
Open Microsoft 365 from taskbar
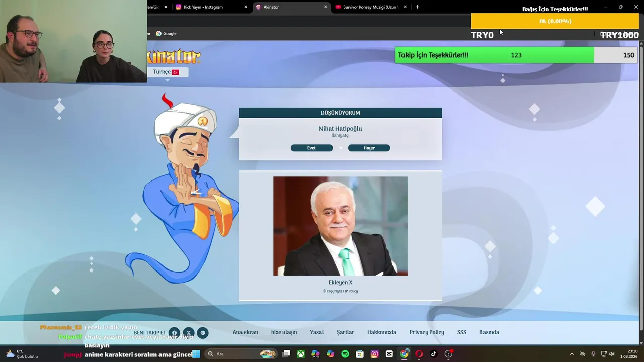pos(315,354)
